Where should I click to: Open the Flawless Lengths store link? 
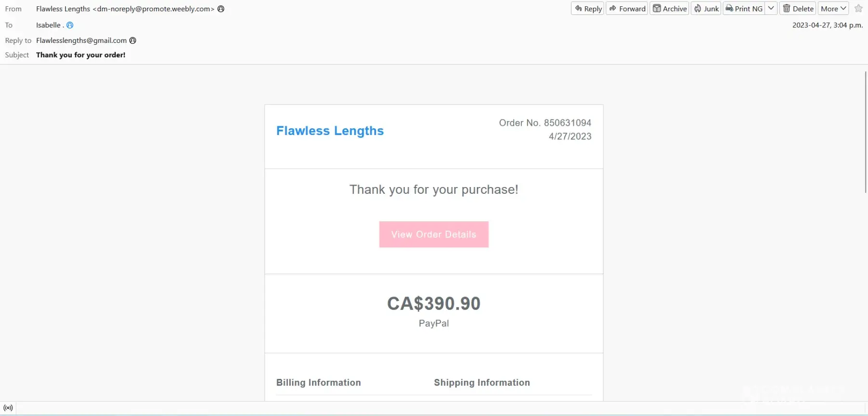tap(330, 131)
